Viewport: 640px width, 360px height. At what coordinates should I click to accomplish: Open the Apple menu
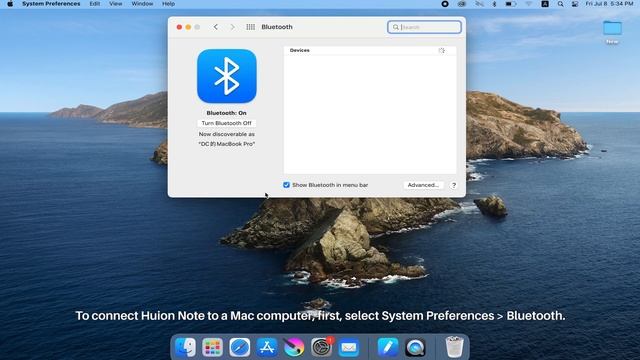[10, 4]
